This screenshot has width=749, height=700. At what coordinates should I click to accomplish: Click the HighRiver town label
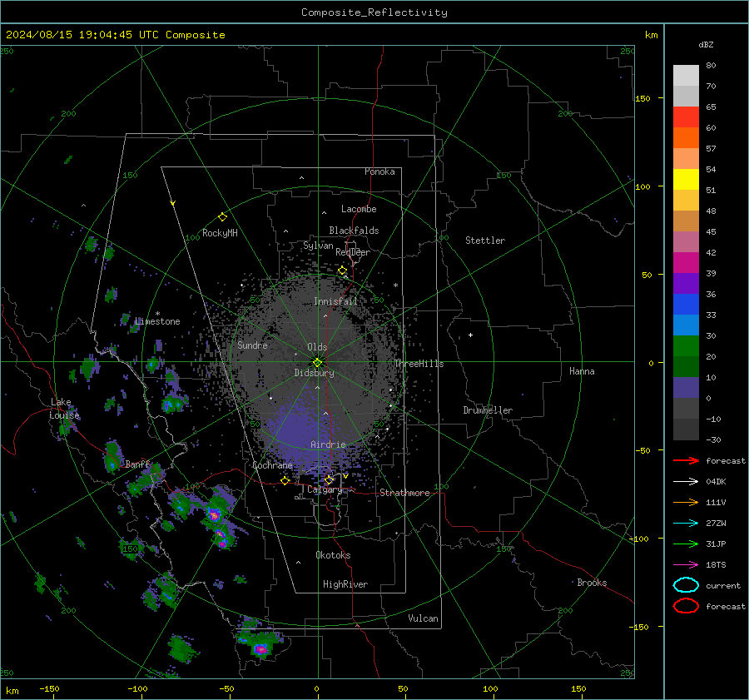(345, 584)
